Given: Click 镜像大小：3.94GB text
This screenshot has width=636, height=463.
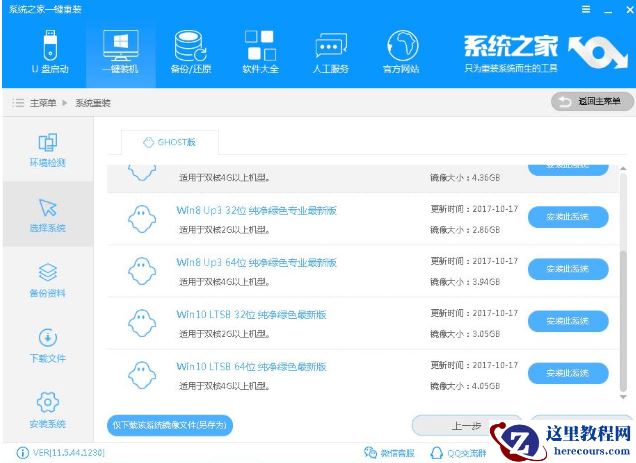Looking at the screenshot, I should tap(465, 282).
